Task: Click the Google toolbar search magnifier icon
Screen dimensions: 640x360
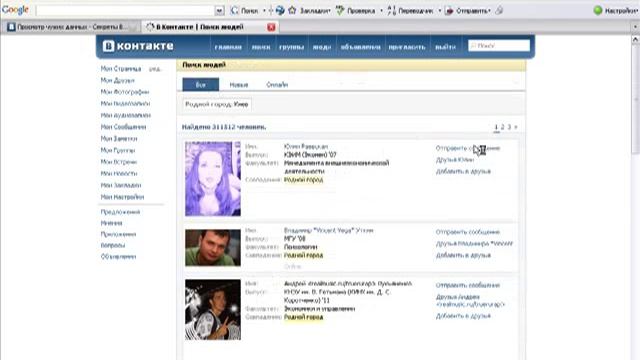Action: [235, 11]
